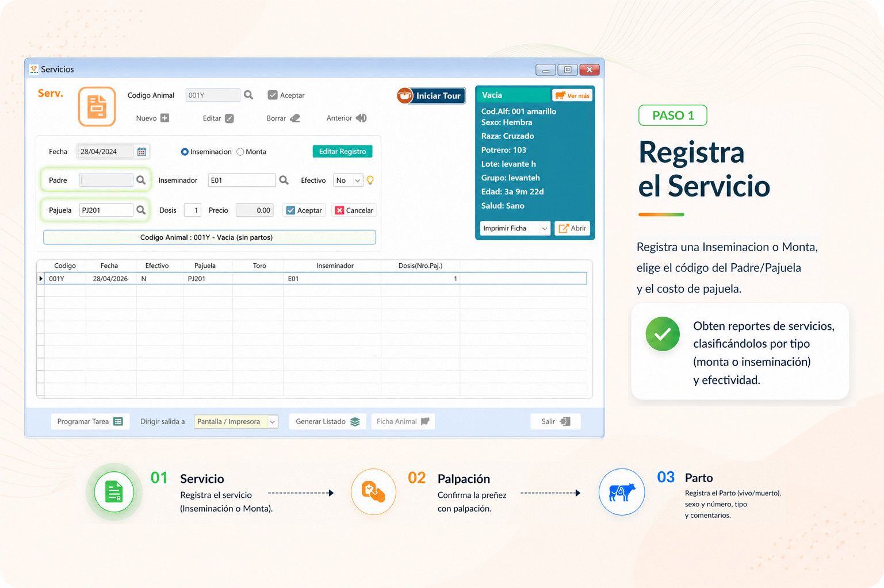This screenshot has width=884, height=588.
Task: Toggle the Aceptar checkbox near Codigo Animal
Action: pos(273,95)
